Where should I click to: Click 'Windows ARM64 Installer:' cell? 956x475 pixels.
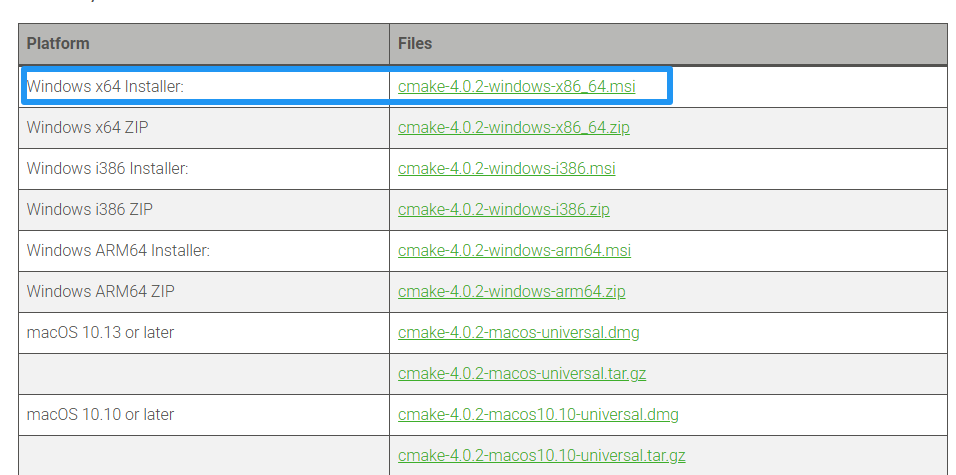pos(204,251)
